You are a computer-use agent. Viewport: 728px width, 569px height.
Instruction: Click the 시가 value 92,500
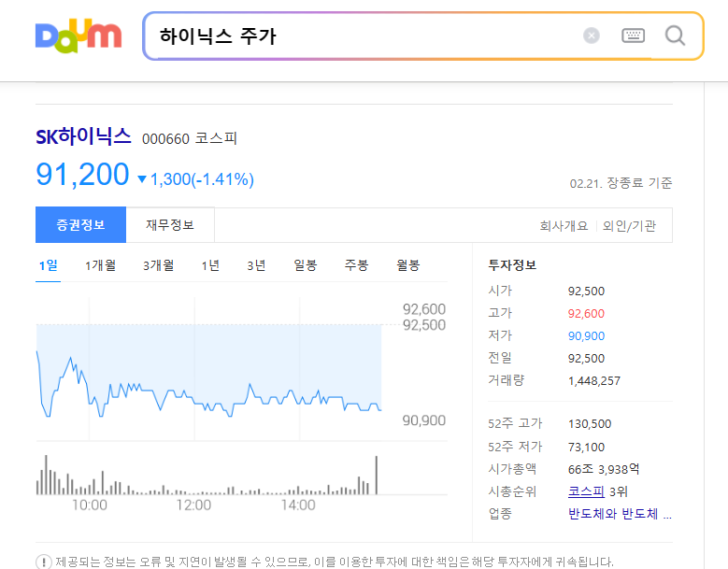[586, 292]
